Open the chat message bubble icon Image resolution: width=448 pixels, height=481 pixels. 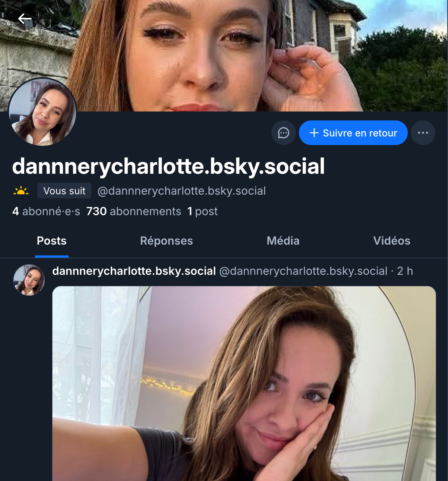pos(283,133)
